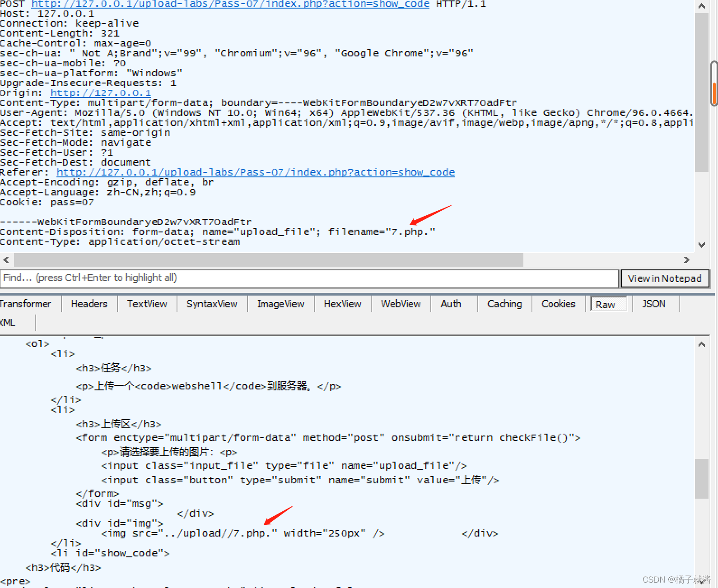
Task: Click the horizontal scroll-right arrow
Action: [x=687, y=260]
